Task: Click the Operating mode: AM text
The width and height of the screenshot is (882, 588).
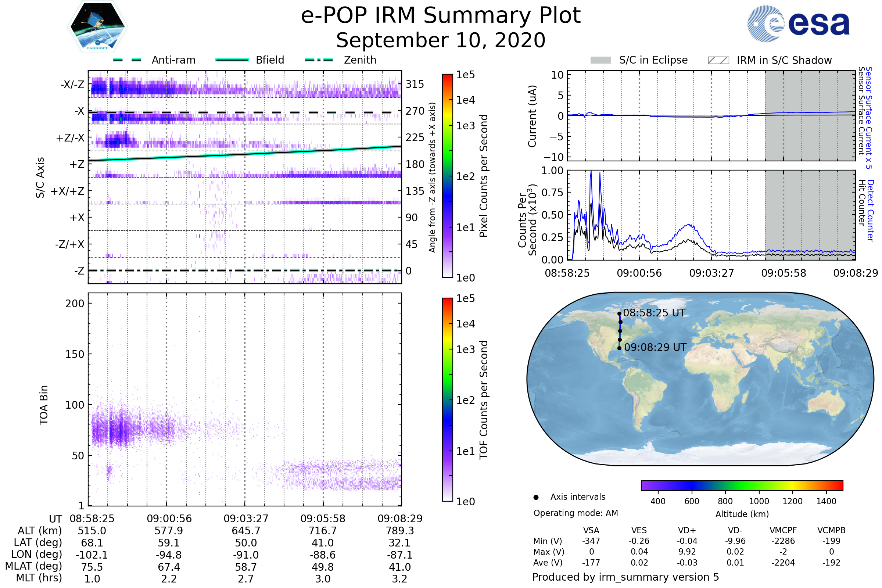Action: coord(576,513)
